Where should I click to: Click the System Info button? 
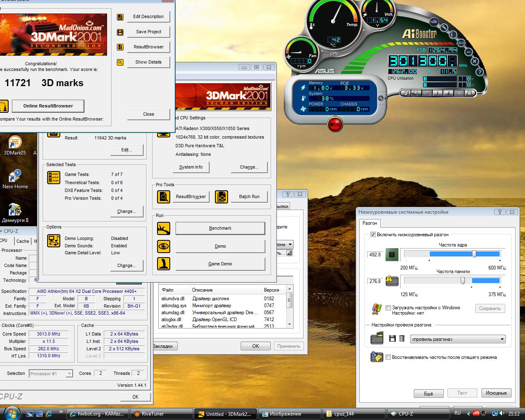coord(191,167)
